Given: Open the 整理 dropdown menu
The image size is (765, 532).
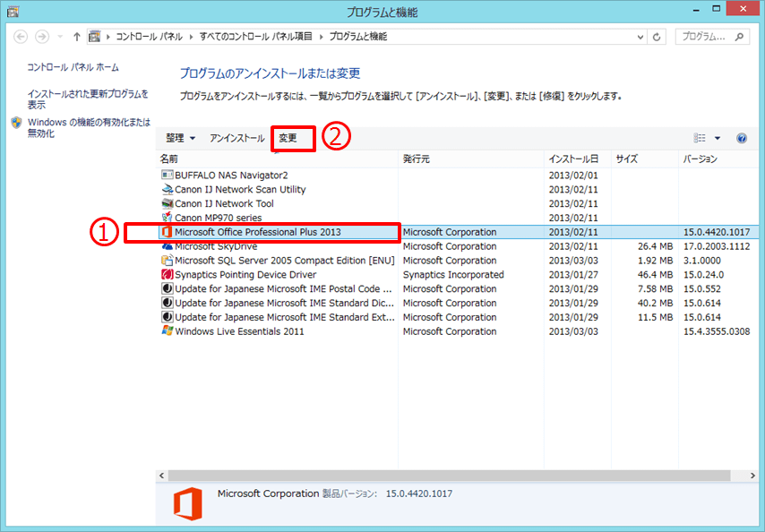Looking at the screenshot, I should pos(180,139).
